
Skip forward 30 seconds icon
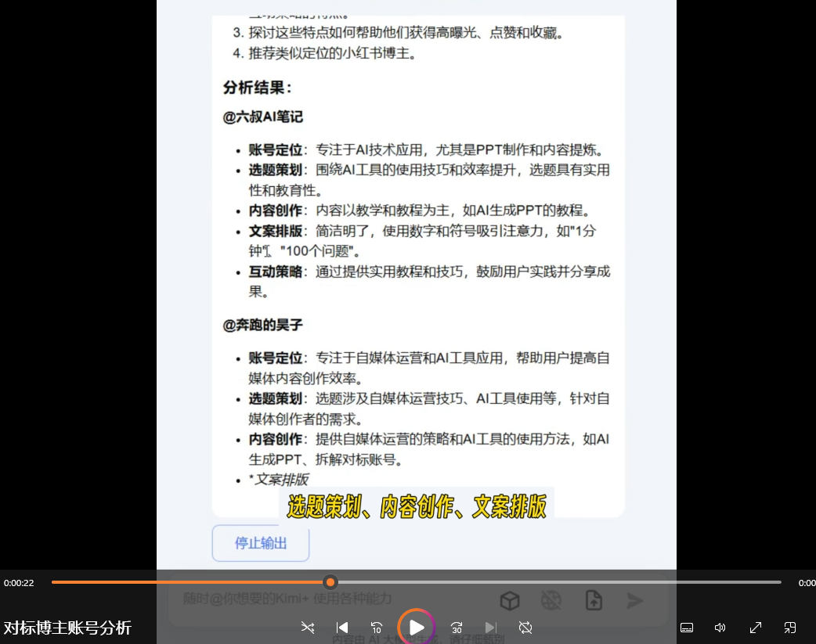point(457,628)
